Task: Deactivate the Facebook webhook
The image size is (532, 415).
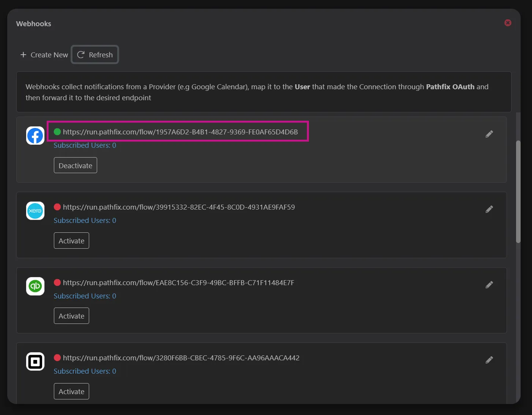Action: pyautogui.click(x=76, y=165)
